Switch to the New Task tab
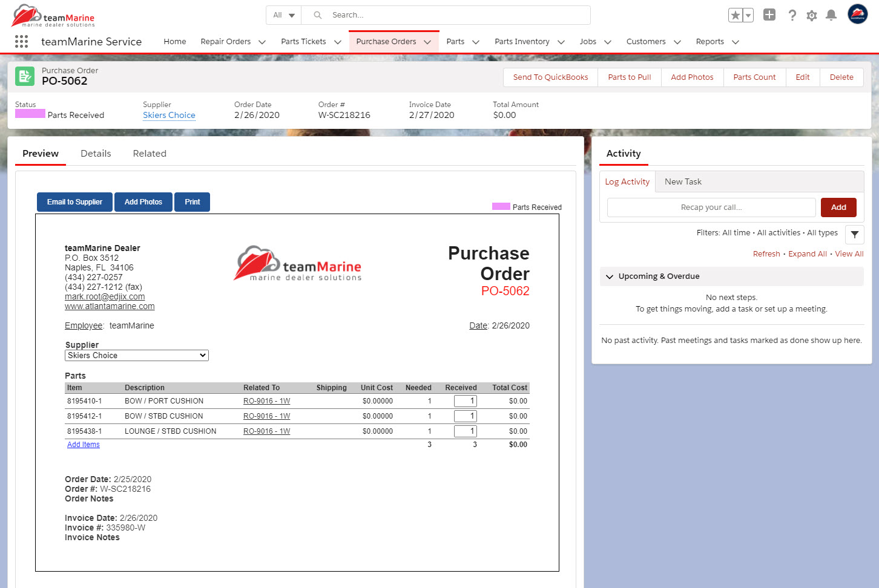This screenshot has height=588, width=879. click(x=683, y=181)
